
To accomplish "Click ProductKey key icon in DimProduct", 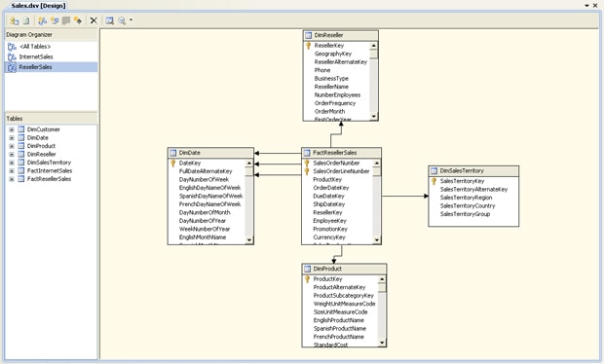I will click(308, 279).
